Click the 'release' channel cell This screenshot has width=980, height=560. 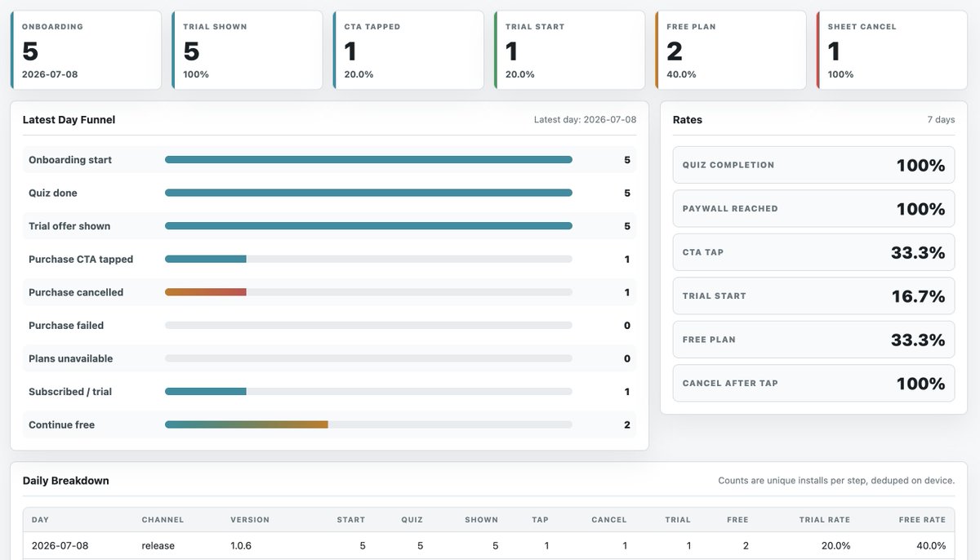(158, 546)
